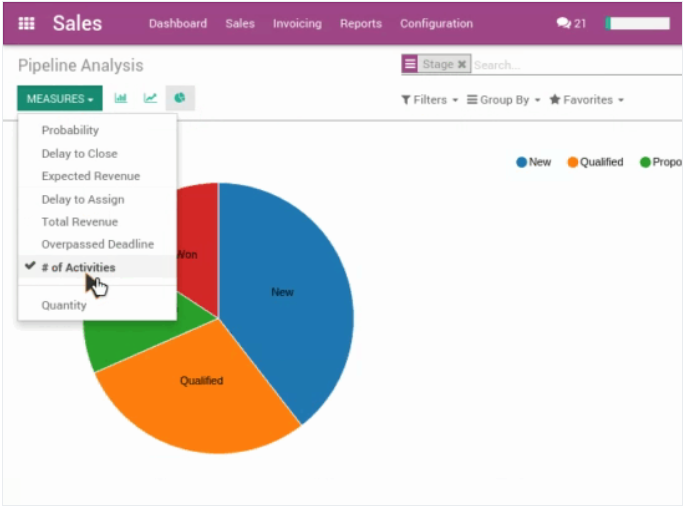The width and height of the screenshot is (687, 509).
Task: Click the Stage group-by facet icon
Action: pos(410,64)
